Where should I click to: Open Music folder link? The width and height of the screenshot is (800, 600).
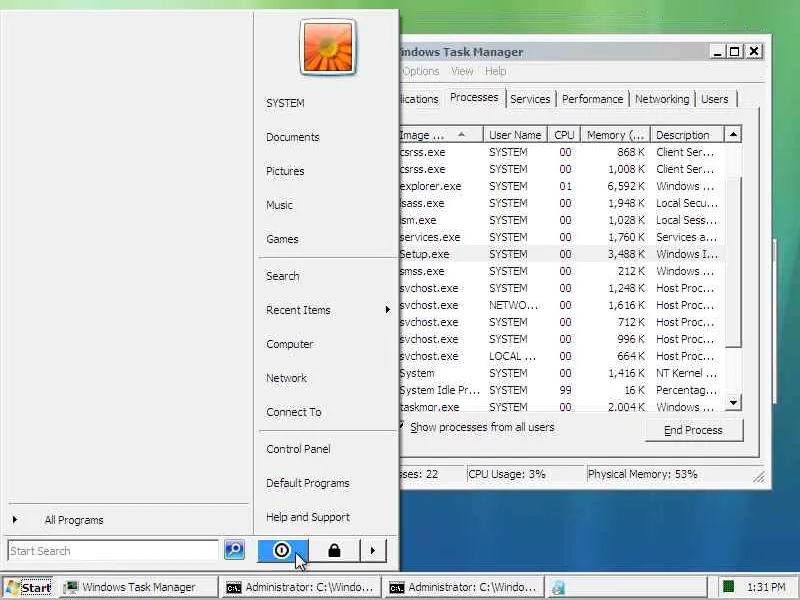tap(280, 205)
